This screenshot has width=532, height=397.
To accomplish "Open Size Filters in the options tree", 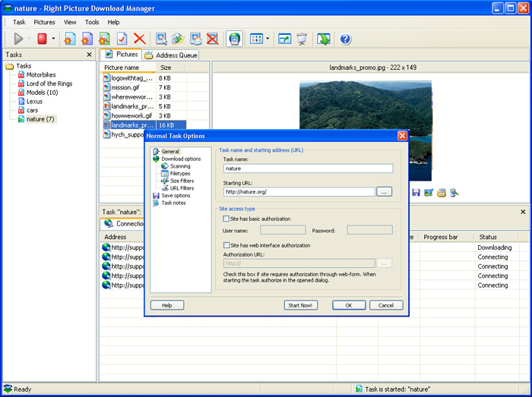I will 181,181.
